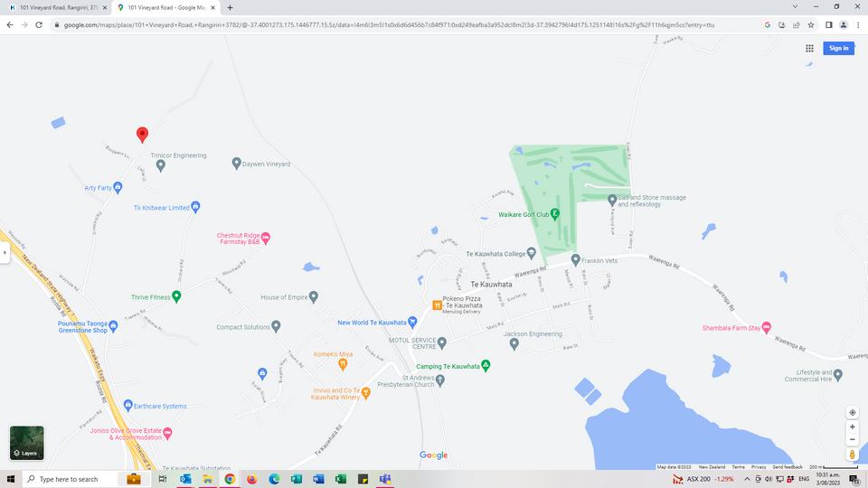The height and width of the screenshot is (488, 868).
Task: Zoom out with the minus button
Action: pos(853,439)
